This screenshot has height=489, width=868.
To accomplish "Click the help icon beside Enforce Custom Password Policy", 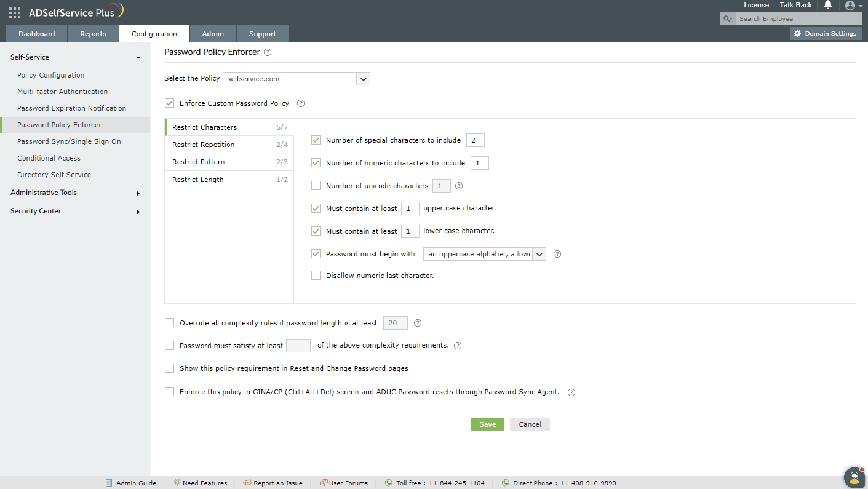I will coord(300,103).
